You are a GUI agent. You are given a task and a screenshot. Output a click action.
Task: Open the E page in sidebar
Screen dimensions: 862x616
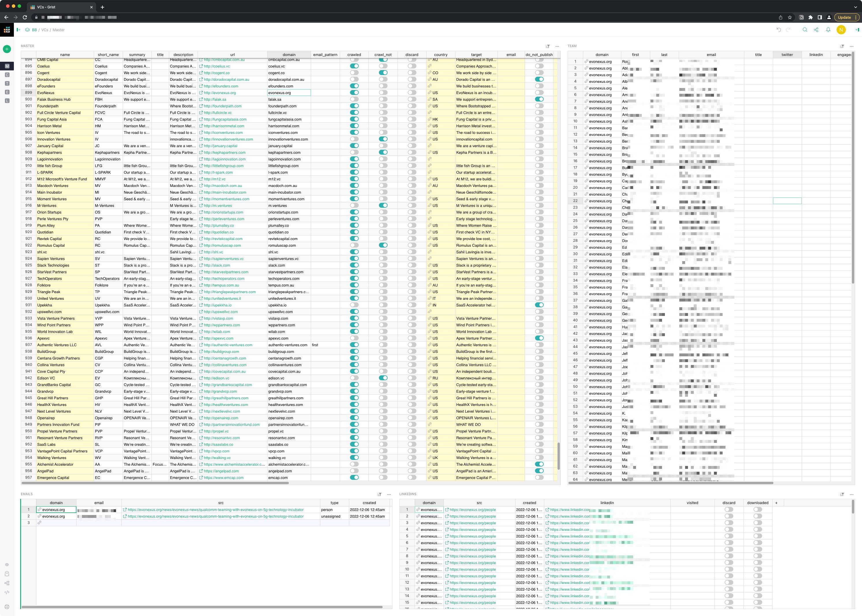(7, 92)
